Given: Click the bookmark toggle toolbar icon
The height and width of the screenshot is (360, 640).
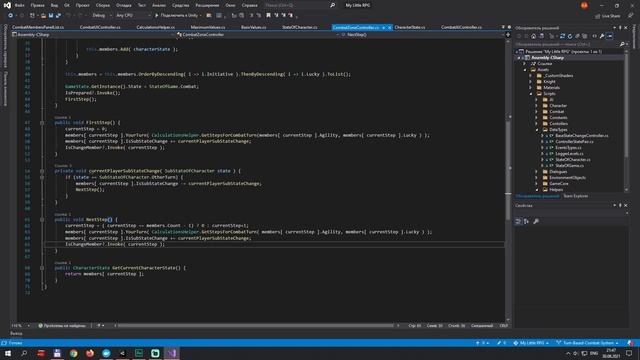Looking at the screenshot, I should [x=268, y=16].
